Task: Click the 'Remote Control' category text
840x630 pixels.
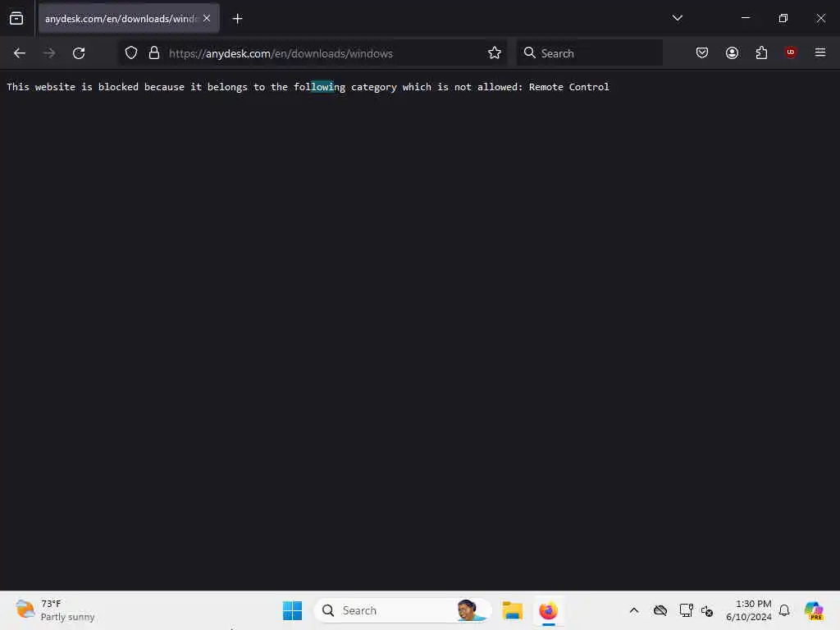Action: point(569,87)
